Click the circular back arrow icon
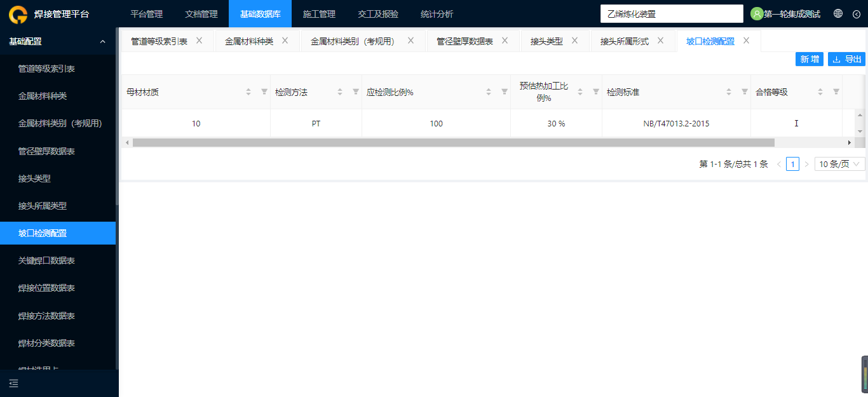 tap(856, 14)
